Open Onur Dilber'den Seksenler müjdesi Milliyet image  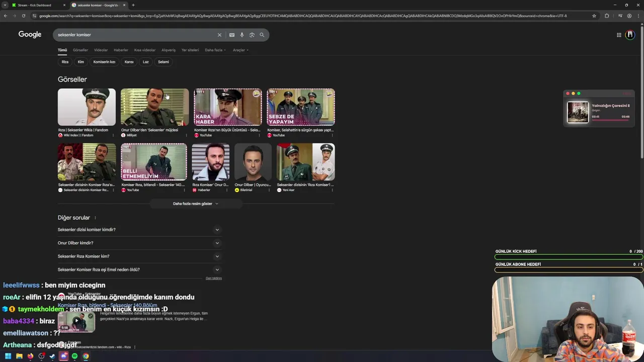pos(155,107)
